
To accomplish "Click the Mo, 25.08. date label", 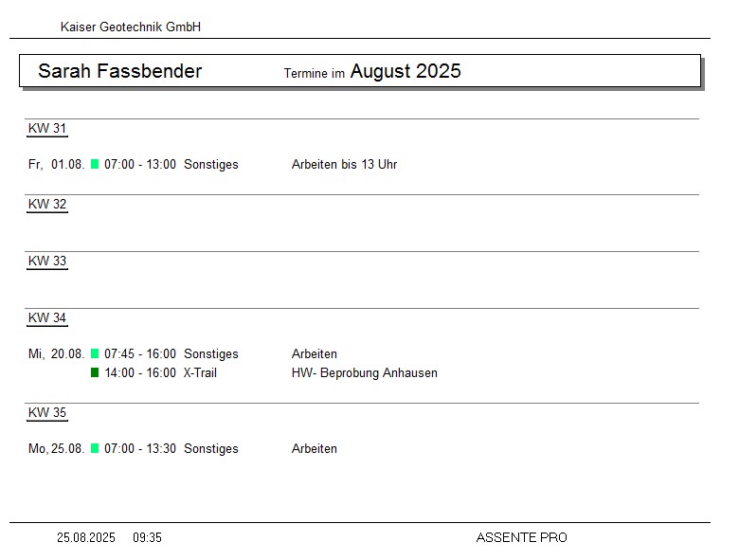I will pyautogui.click(x=57, y=449).
